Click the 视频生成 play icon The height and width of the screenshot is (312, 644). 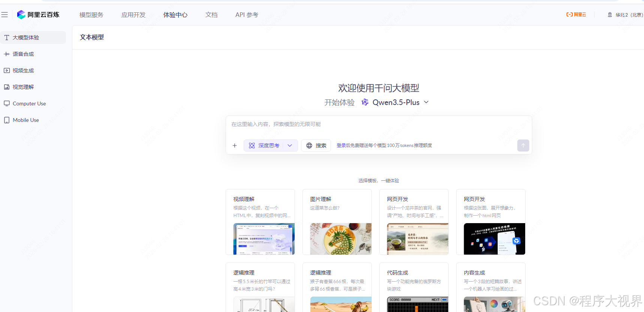[x=7, y=70]
